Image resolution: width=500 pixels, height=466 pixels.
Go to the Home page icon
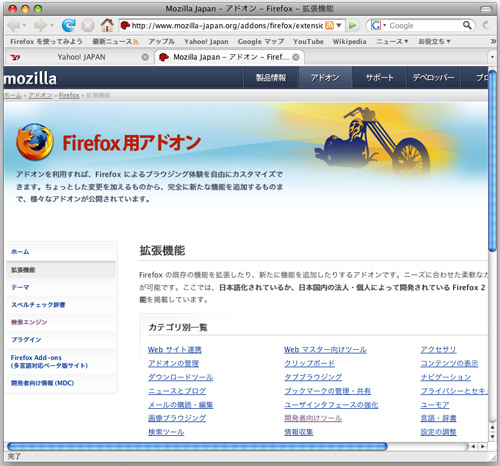pos(107,25)
